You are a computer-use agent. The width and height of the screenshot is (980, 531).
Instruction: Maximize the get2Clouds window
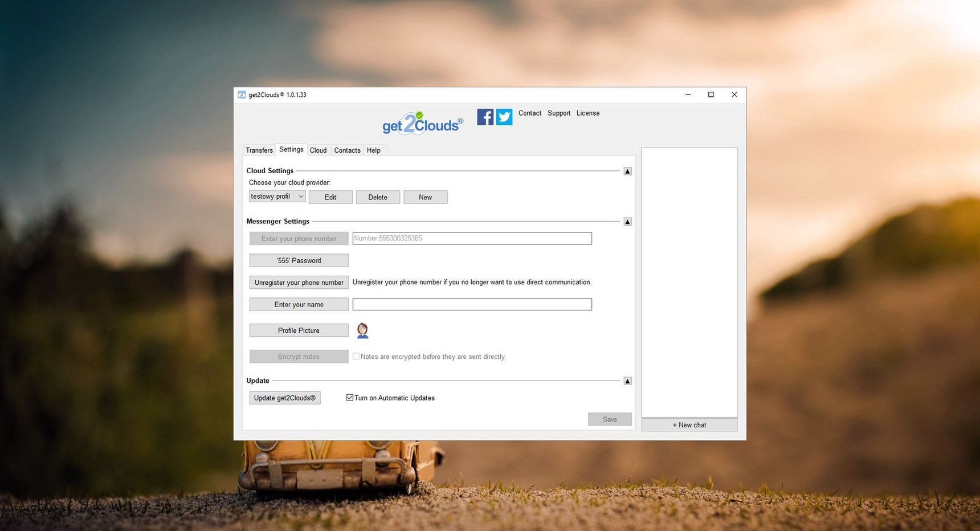(x=711, y=95)
